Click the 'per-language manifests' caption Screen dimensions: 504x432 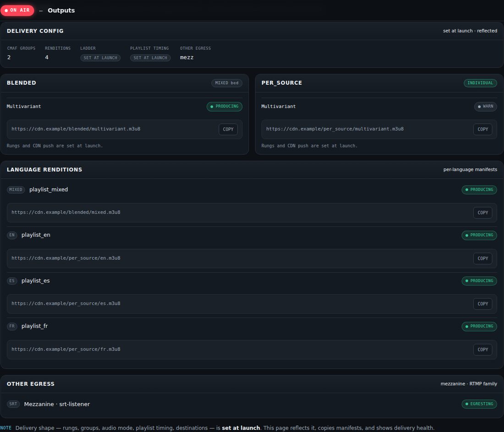[x=470, y=170]
